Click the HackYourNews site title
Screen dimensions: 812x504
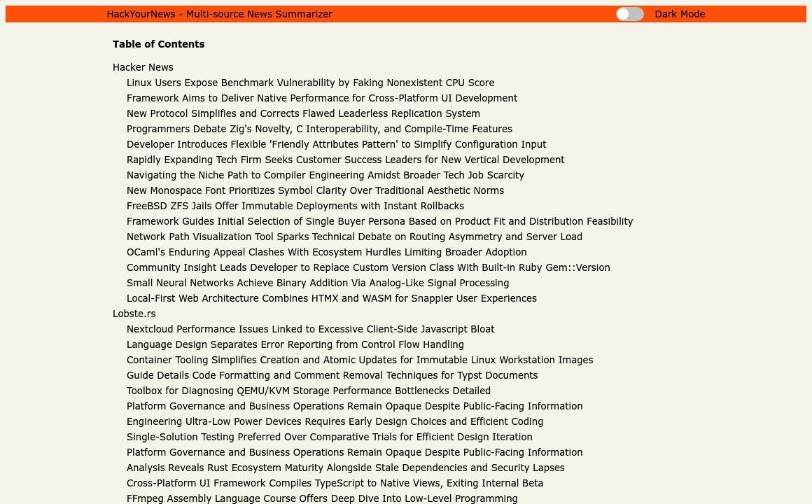click(x=219, y=14)
